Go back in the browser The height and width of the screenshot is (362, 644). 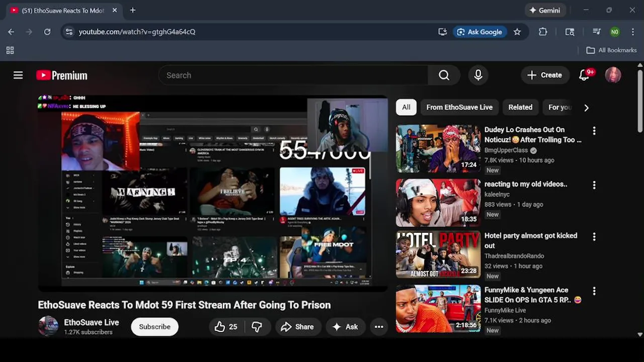point(11,32)
